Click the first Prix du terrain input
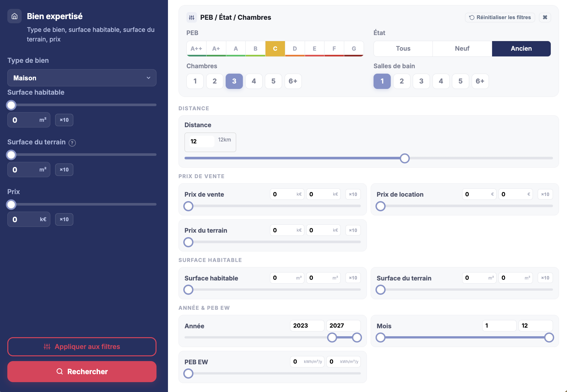This screenshot has width=567, height=392. (x=287, y=230)
